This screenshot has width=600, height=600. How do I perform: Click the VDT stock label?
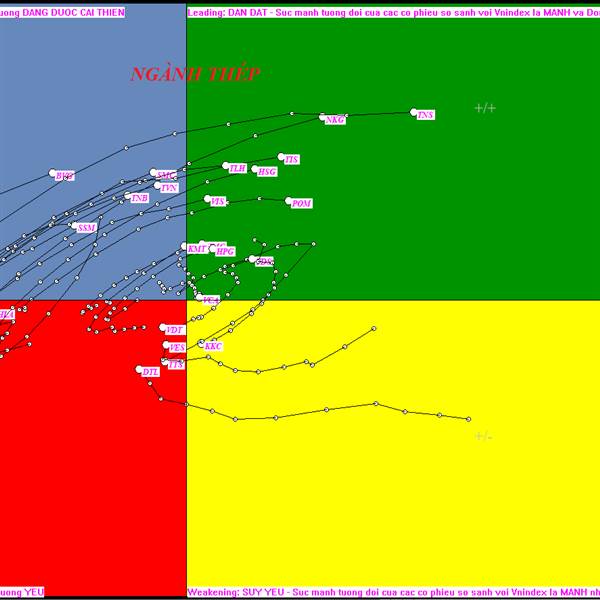tap(175, 330)
